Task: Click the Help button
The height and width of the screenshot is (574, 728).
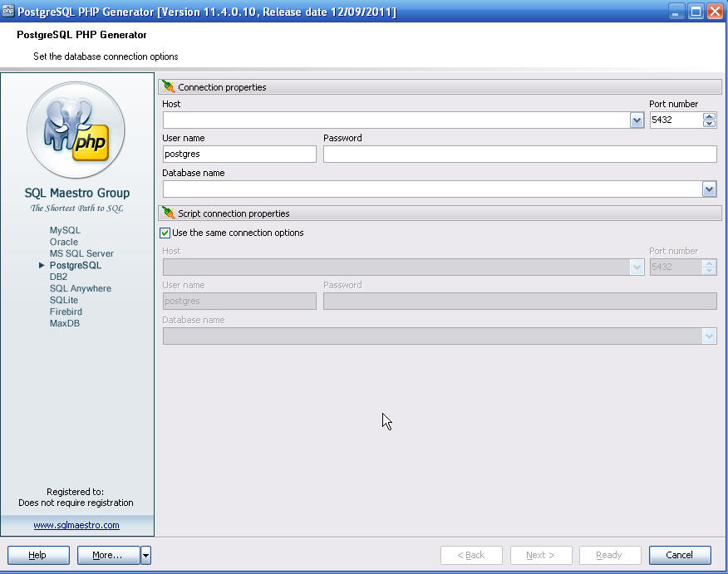Action: pyautogui.click(x=37, y=555)
